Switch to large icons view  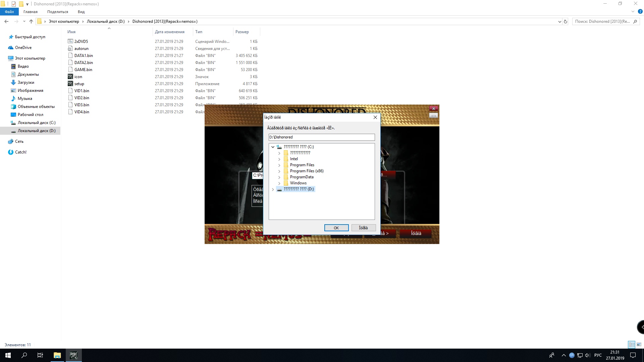point(639,345)
